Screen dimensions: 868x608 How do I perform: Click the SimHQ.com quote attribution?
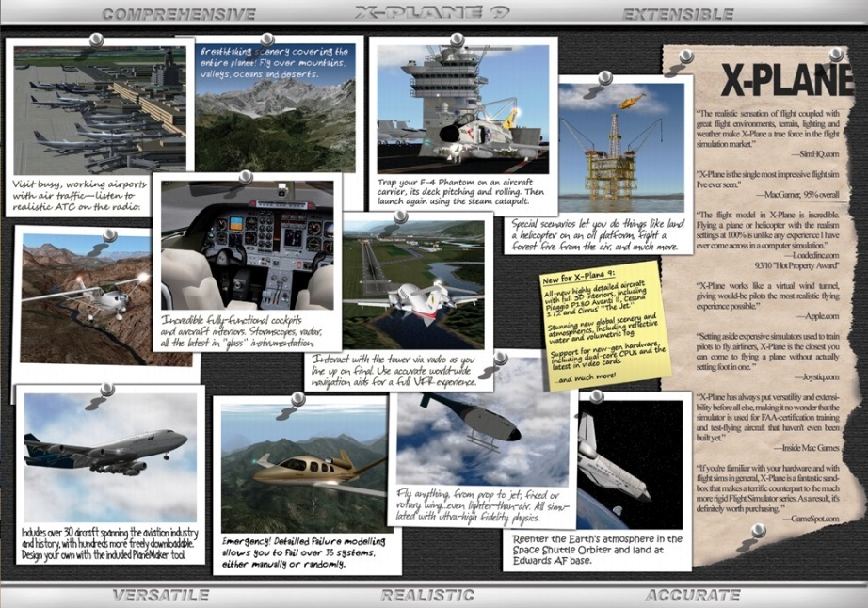814,154
